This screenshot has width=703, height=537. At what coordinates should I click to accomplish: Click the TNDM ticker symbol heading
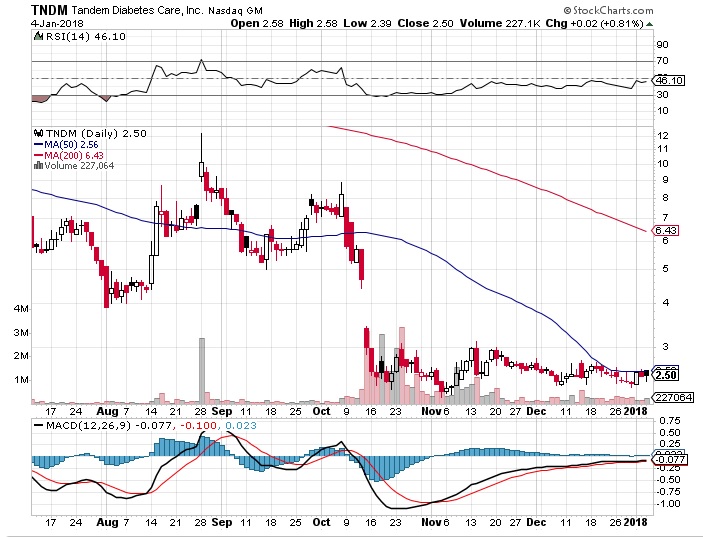pos(50,10)
